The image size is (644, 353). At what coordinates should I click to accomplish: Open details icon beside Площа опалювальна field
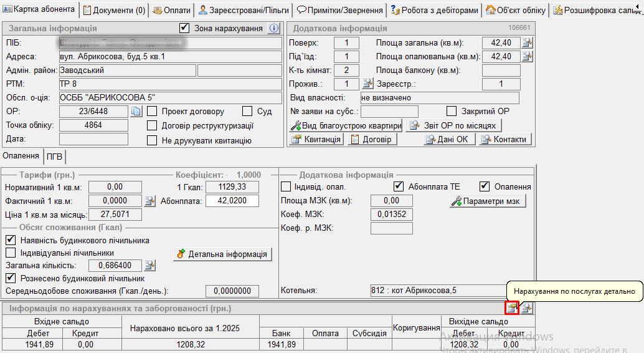[527, 56]
